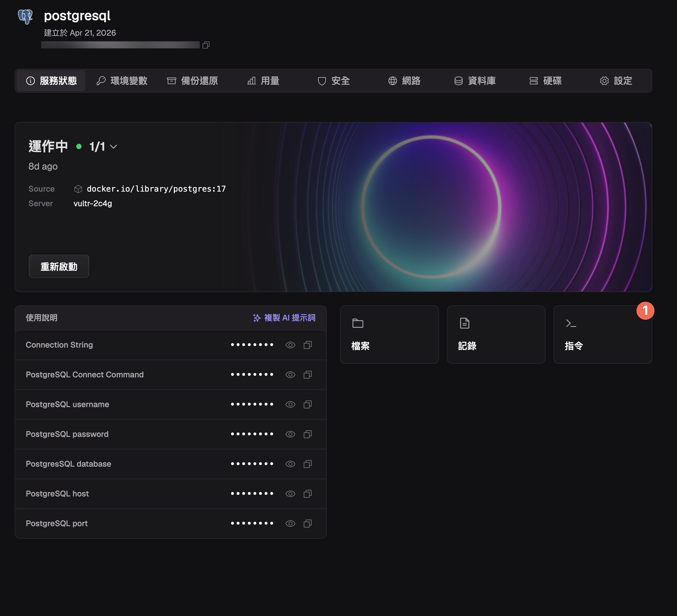Reveal the PostgreSQL password

290,434
